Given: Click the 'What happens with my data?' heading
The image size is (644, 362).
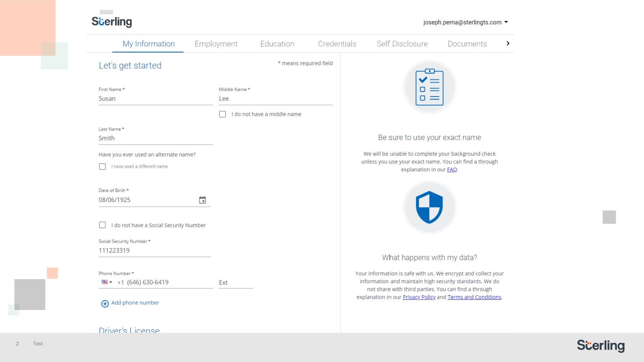Looking at the screenshot, I should click(x=429, y=258).
